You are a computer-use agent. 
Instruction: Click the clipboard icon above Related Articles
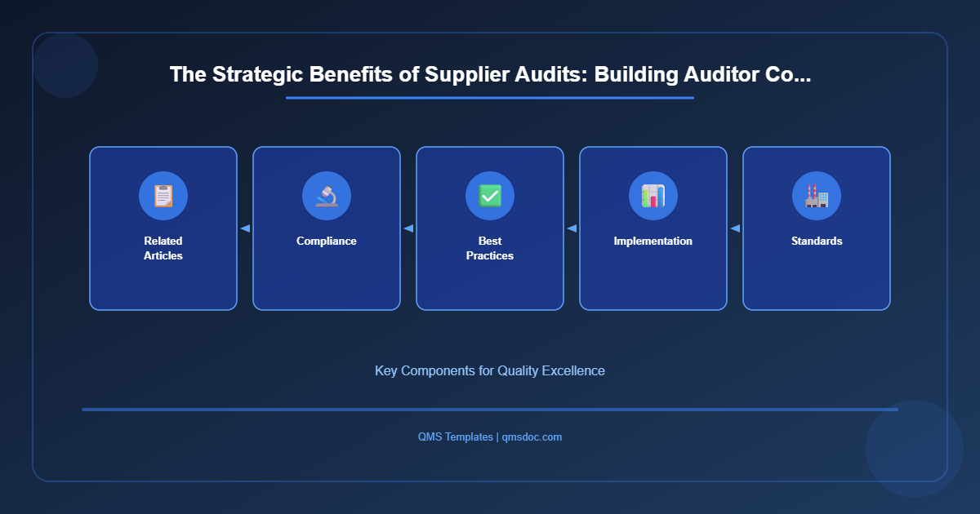(x=163, y=196)
